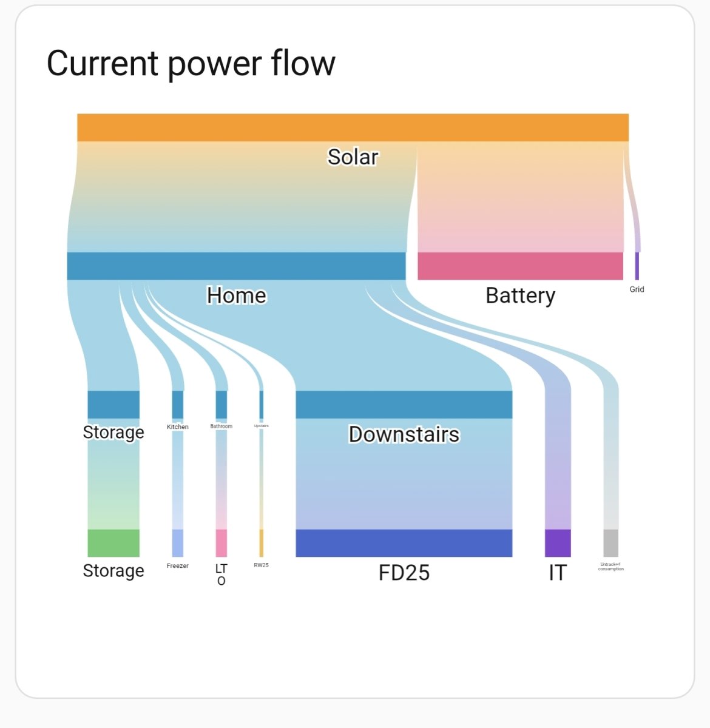Select the dark blue FD25 bar
Screen dimensions: 710x728
tap(404, 543)
